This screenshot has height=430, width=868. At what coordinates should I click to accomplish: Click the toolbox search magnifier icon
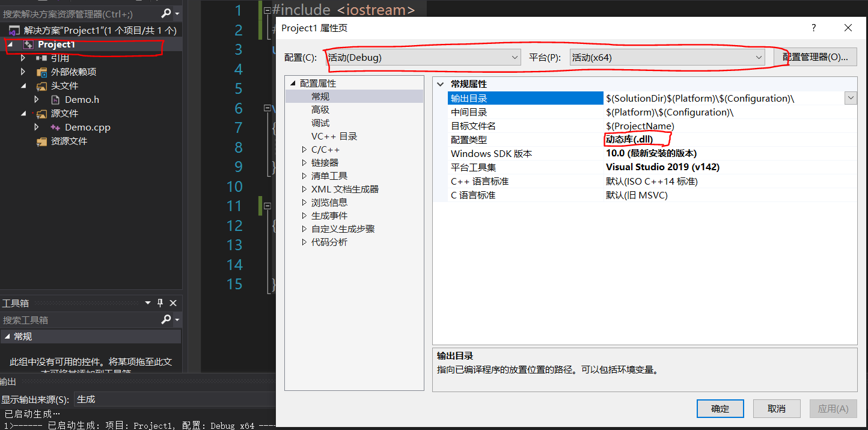coord(167,319)
